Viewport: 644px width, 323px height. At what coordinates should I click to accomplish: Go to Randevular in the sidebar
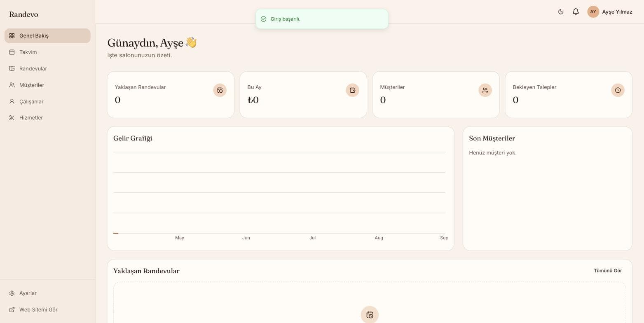pyautogui.click(x=47, y=69)
